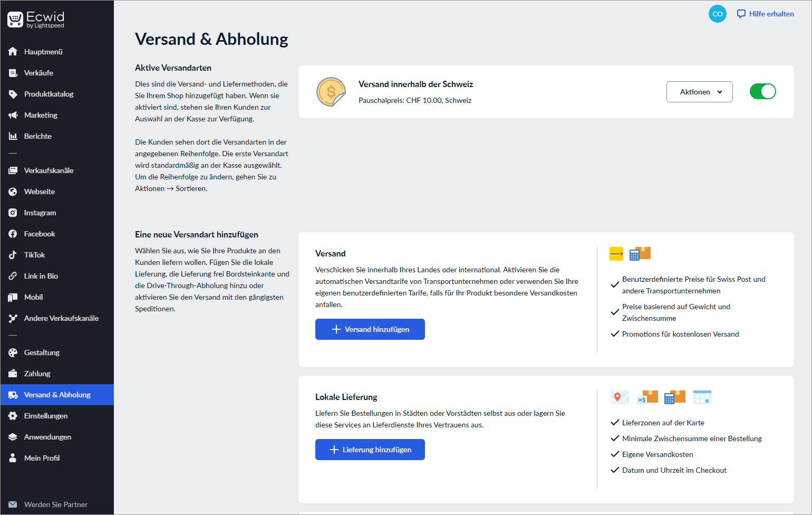The image size is (812, 515).
Task: Click the Versand hinzufügen button
Action: 370,329
